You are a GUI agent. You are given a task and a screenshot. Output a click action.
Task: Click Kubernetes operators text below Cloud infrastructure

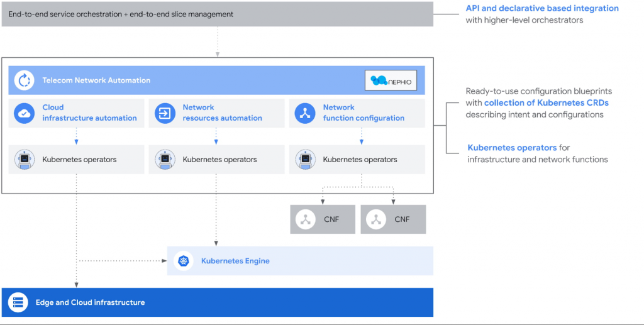79,160
